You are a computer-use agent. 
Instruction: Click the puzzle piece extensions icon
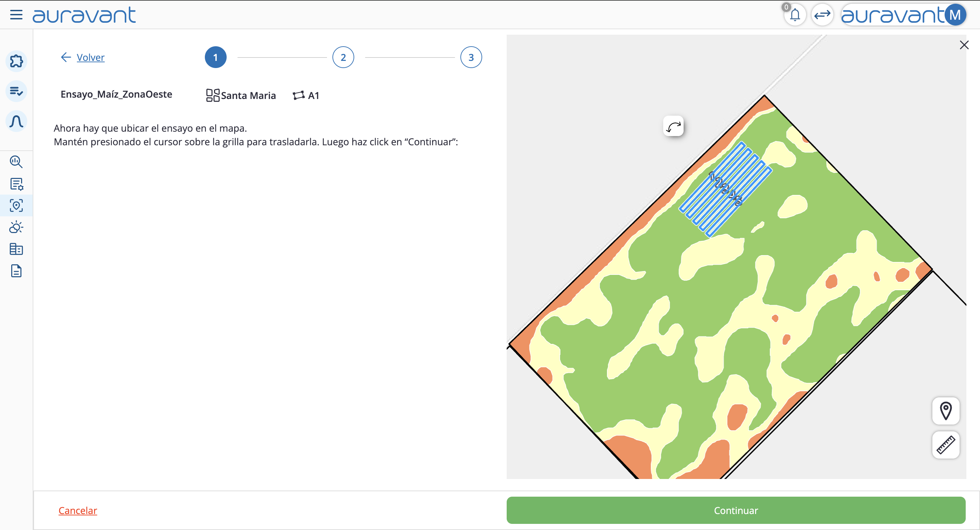(x=16, y=61)
